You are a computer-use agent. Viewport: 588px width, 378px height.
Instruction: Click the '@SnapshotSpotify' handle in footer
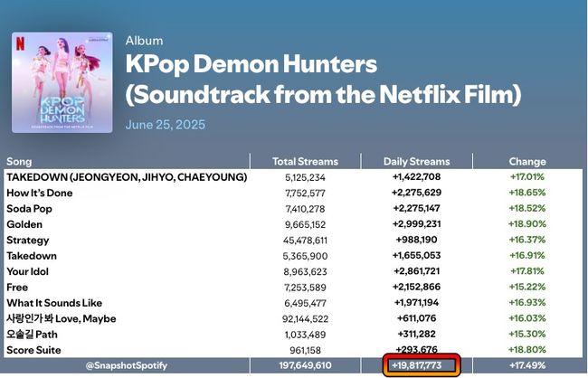(127, 365)
